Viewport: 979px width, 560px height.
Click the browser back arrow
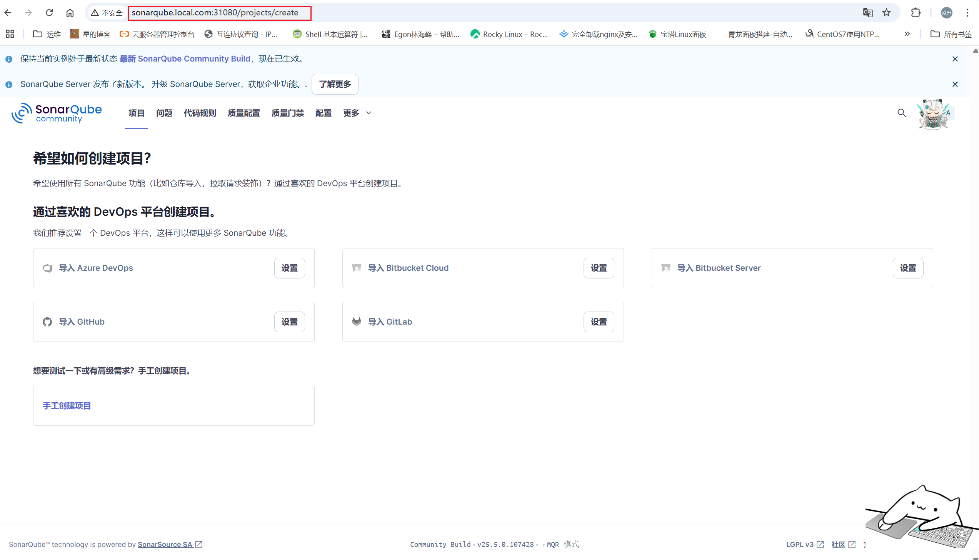(x=8, y=13)
